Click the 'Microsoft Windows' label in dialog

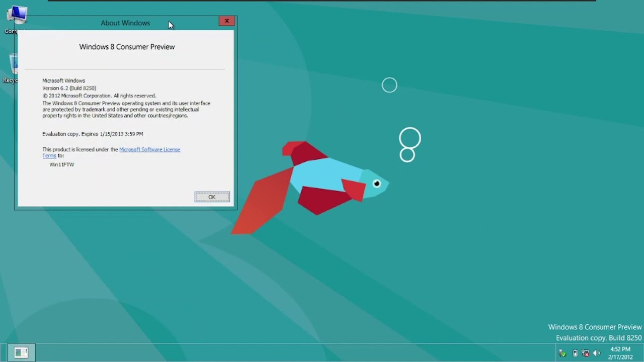coord(63,80)
